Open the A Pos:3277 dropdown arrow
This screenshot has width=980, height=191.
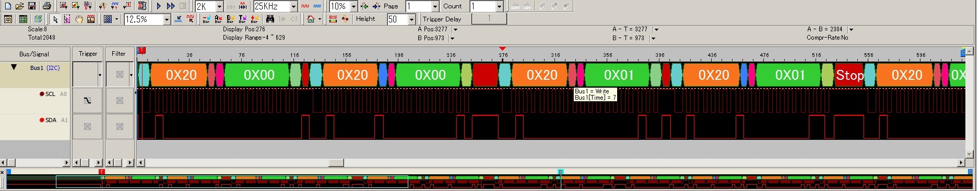[x=455, y=30]
